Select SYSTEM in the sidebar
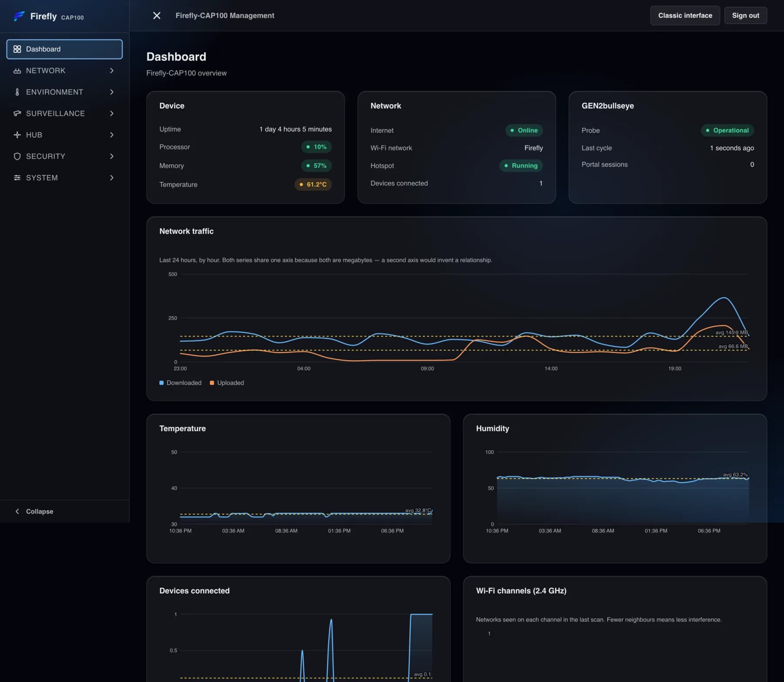Viewport: 784px width, 682px height. click(64, 178)
